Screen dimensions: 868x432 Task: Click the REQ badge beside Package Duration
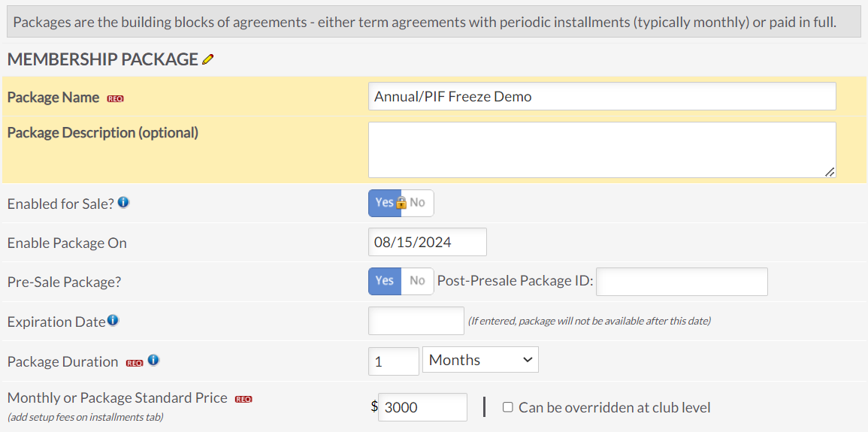point(135,364)
